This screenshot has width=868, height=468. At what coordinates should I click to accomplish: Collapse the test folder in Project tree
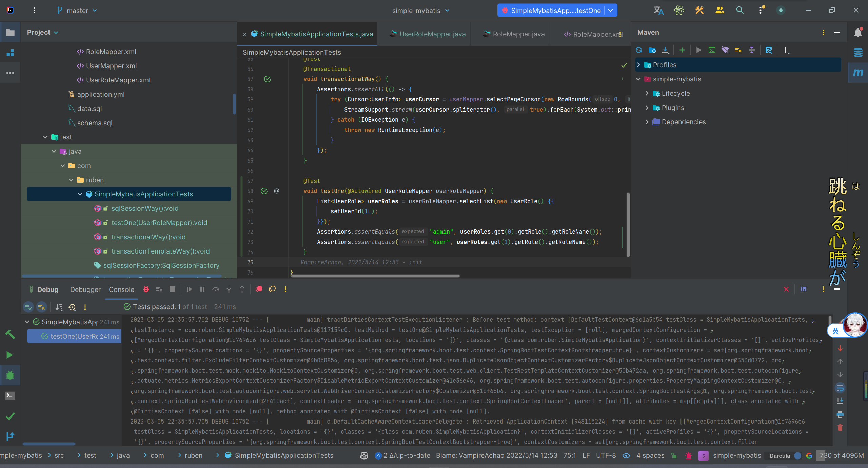(45, 137)
